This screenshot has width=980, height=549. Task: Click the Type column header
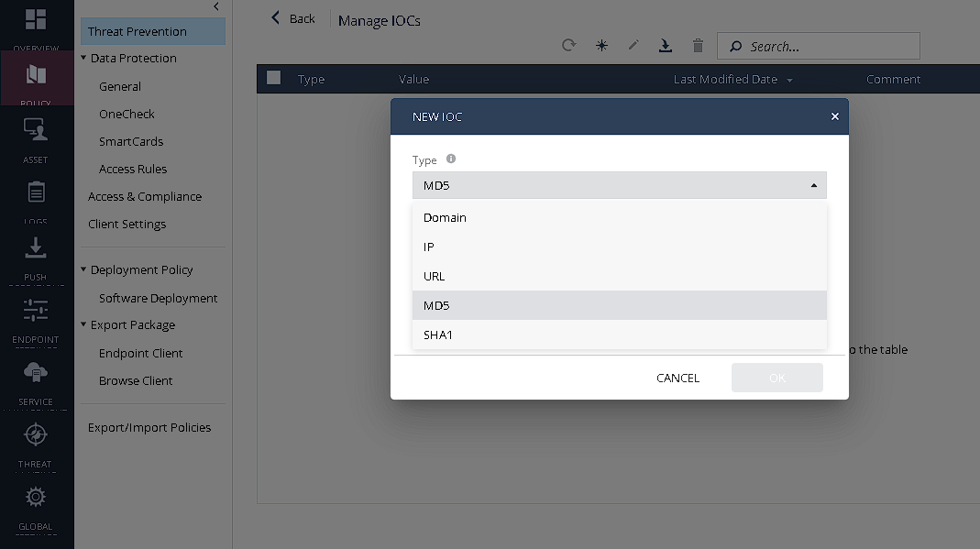tap(311, 80)
